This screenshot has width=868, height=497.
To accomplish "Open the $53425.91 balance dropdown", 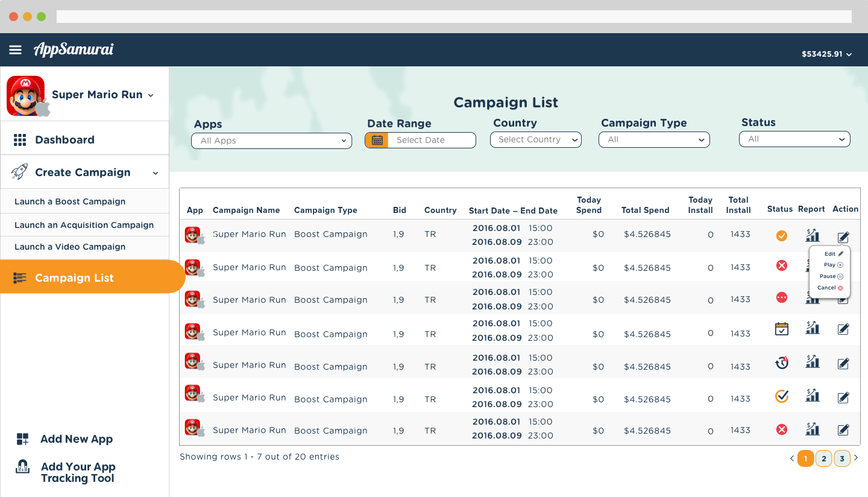I will point(826,54).
